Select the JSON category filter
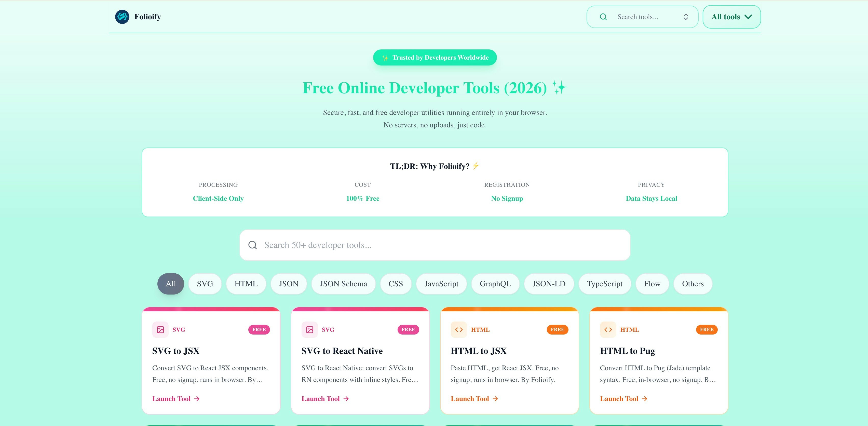Viewport: 868px width, 426px height. point(288,284)
